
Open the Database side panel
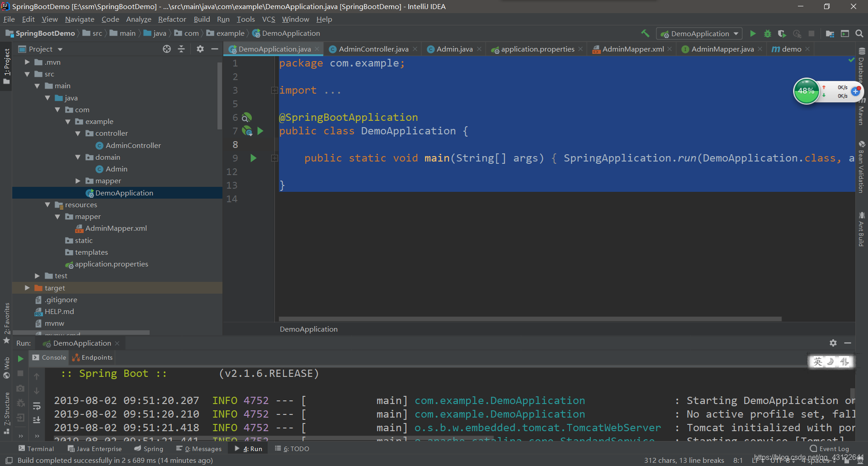tap(862, 65)
